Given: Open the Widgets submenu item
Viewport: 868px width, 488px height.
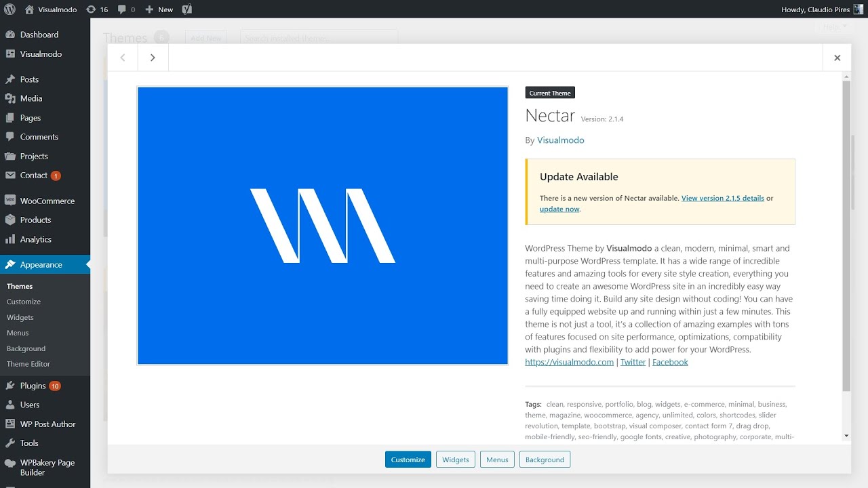Looking at the screenshot, I should [x=20, y=317].
